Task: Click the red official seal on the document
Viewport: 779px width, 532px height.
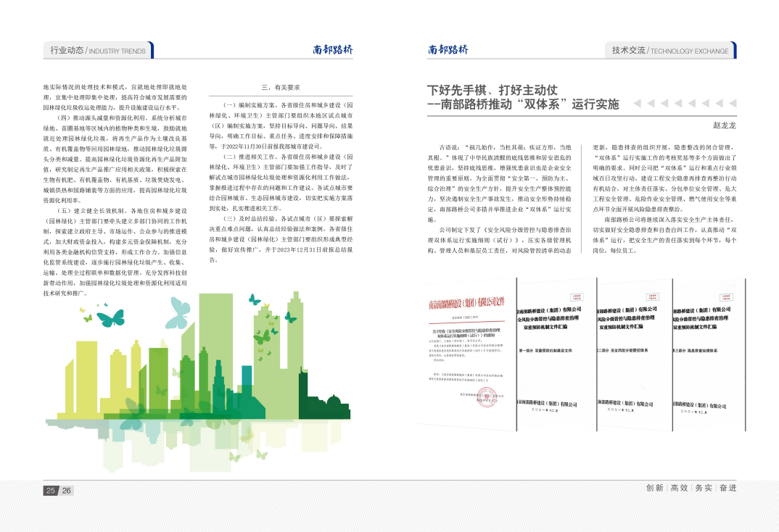Action: click(x=487, y=397)
